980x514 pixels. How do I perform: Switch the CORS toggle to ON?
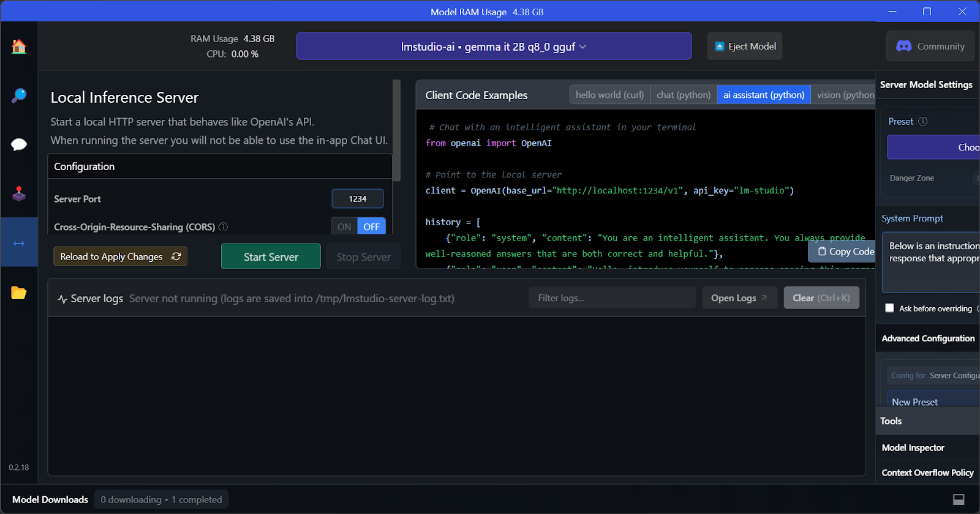(x=344, y=226)
